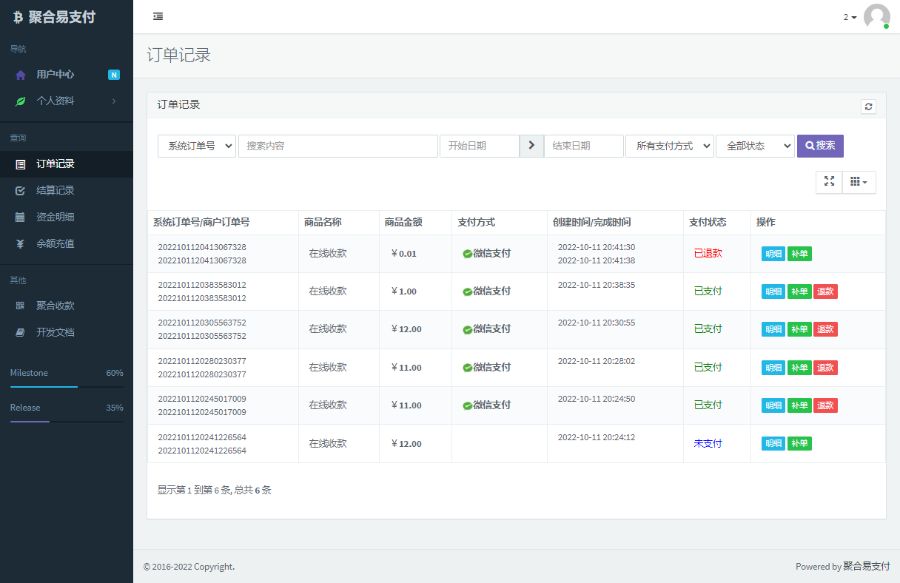The image size is (900, 583).
Task: Click the fullscreen toggle table icon
Action: pos(829,182)
